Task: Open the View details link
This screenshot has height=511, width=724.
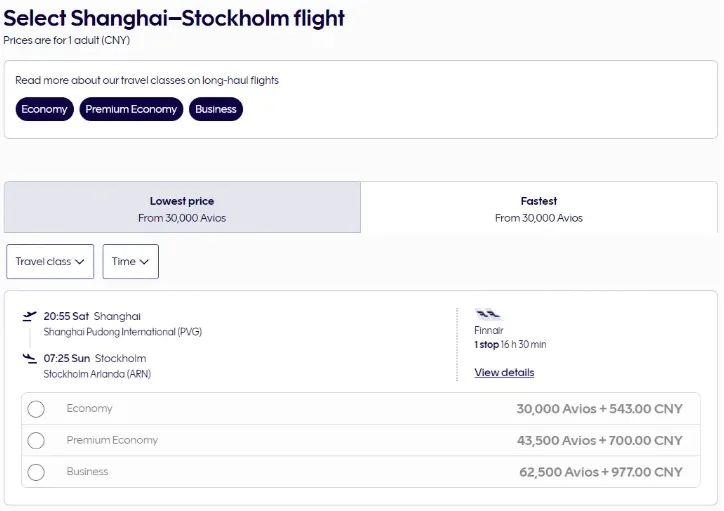Action: click(x=504, y=373)
